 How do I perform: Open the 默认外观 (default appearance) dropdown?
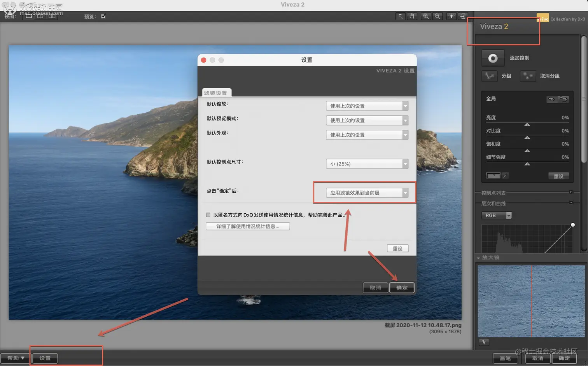pyautogui.click(x=367, y=135)
